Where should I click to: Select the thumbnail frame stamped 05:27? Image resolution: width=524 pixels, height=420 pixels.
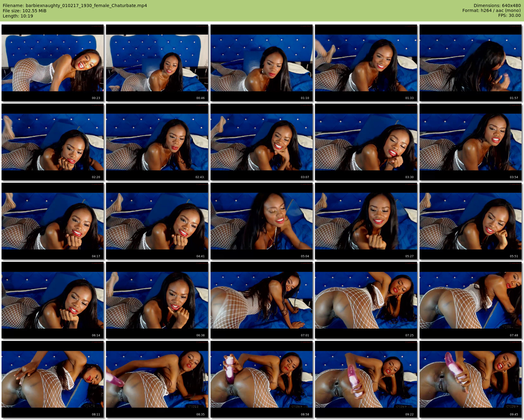click(x=366, y=221)
